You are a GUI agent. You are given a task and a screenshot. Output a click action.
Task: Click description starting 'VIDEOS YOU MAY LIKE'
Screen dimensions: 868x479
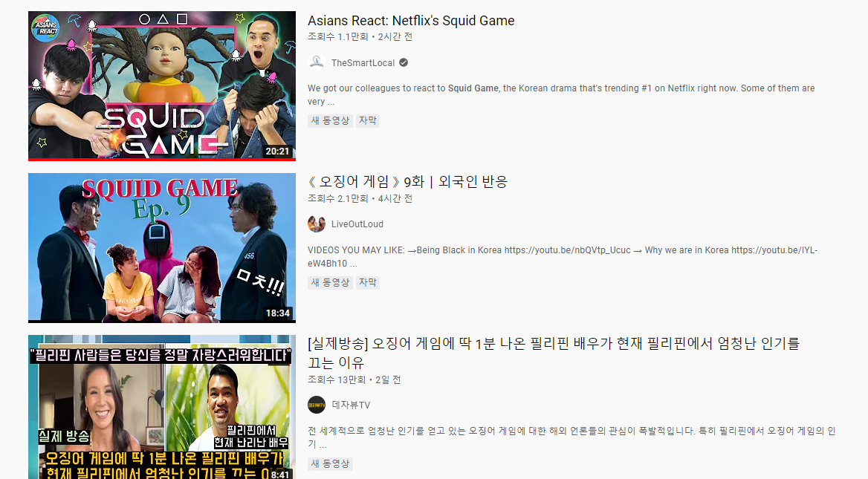click(x=563, y=257)
